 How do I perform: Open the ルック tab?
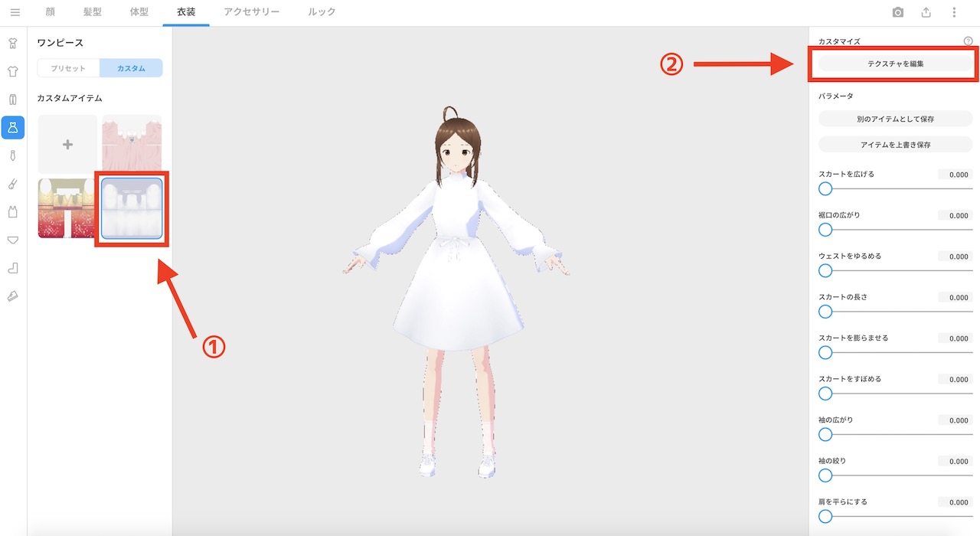321,11
